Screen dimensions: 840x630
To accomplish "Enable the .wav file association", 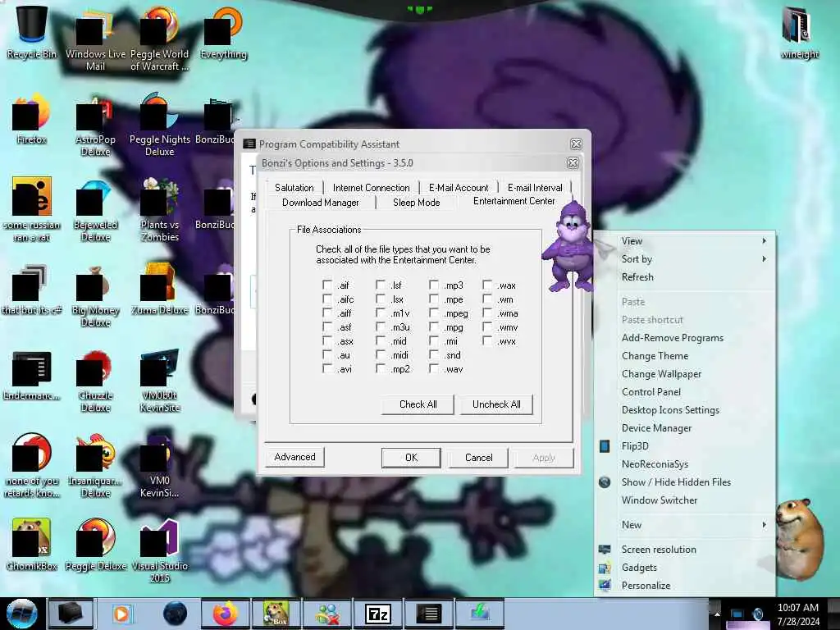I will [x=434, y=368].
